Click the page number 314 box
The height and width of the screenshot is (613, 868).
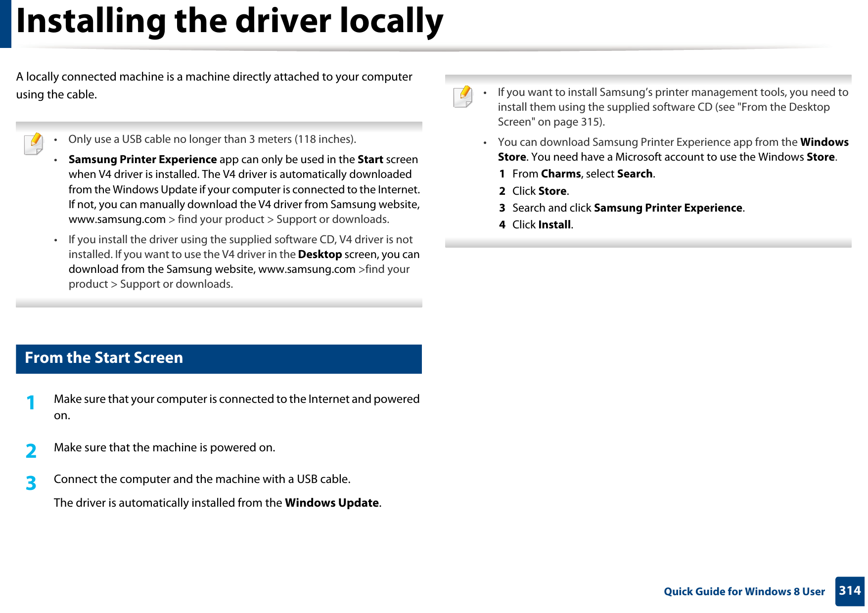coord(849,591)
